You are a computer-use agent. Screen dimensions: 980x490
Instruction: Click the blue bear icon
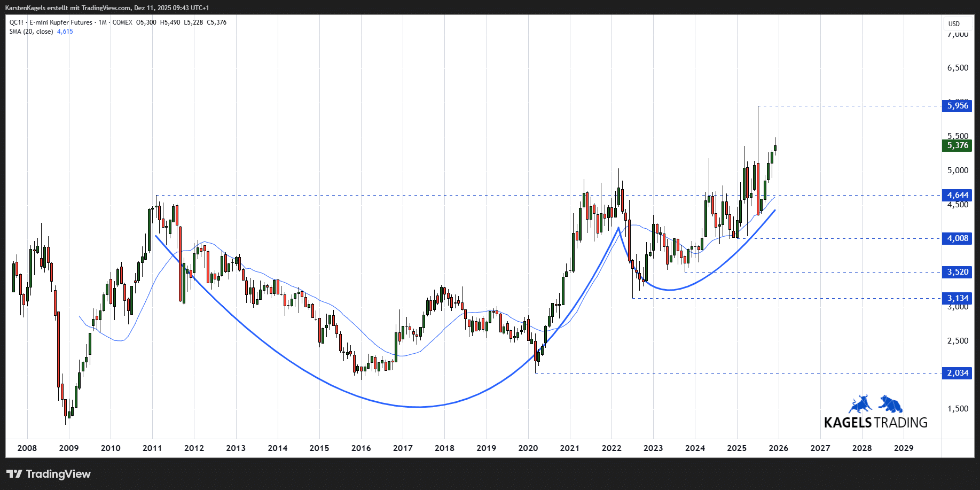pyautogui.click(x=891, y=404)
